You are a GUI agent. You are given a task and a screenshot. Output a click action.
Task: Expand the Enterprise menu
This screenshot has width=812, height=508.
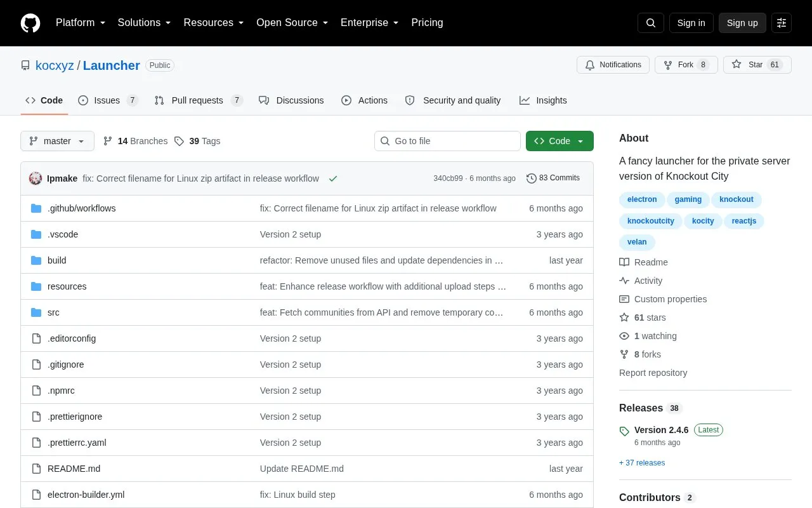click(369, 23)
